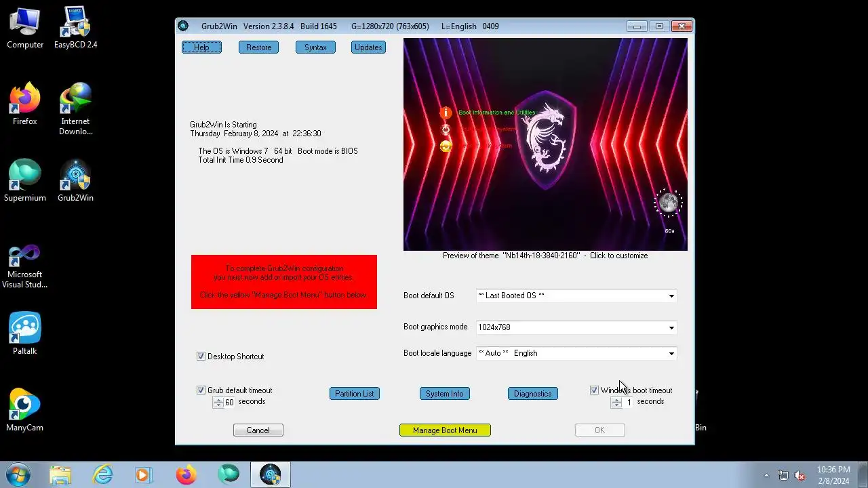Select the Paltalk desktop icon

click(x=24, y=334)
